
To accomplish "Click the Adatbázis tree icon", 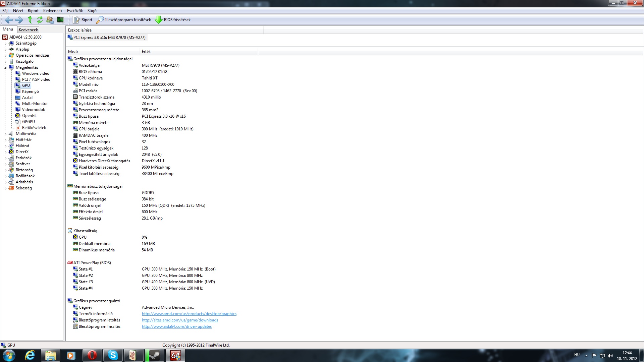I will click(x=11, y=182).
